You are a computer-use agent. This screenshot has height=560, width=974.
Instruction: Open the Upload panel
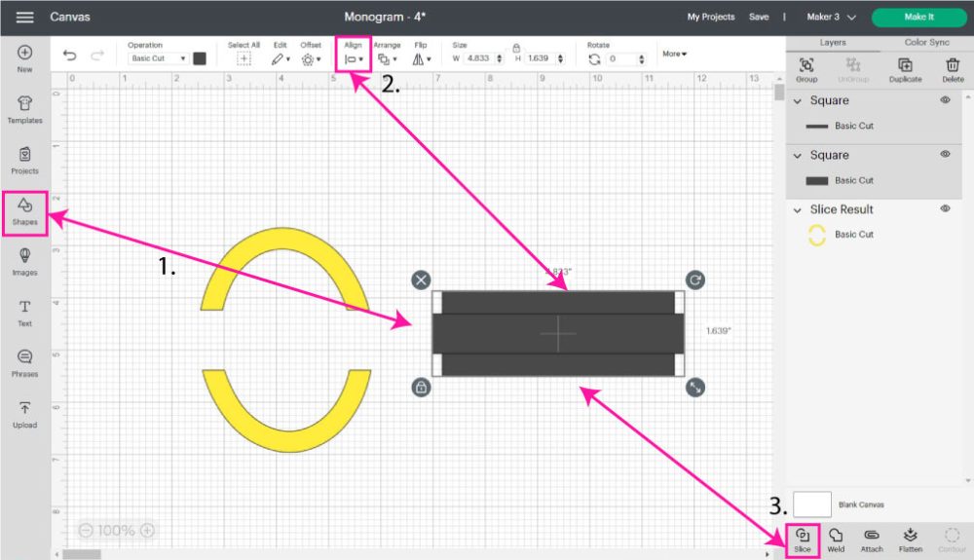coord(25,414)
